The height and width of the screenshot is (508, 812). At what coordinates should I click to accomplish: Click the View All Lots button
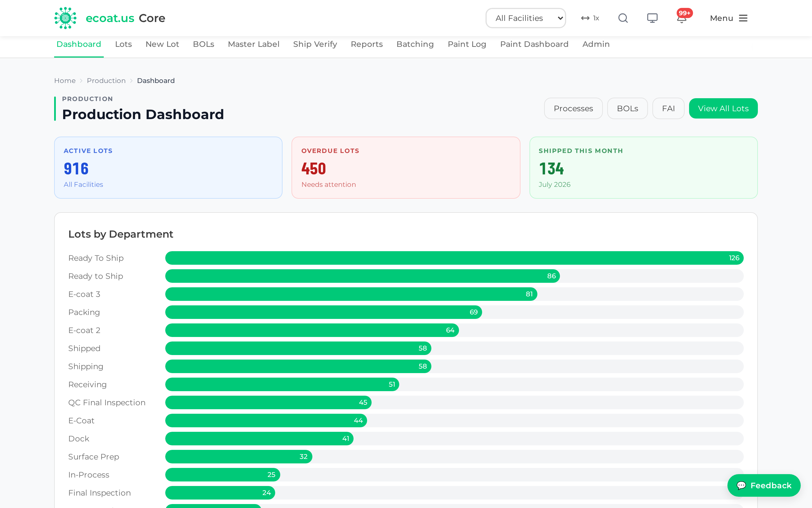pos(723,109)
